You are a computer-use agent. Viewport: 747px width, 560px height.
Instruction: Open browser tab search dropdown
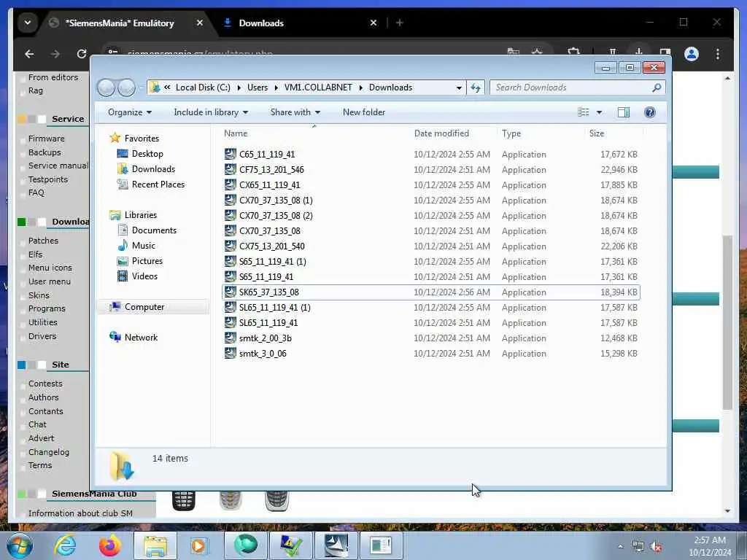click(x=28, y=23)
